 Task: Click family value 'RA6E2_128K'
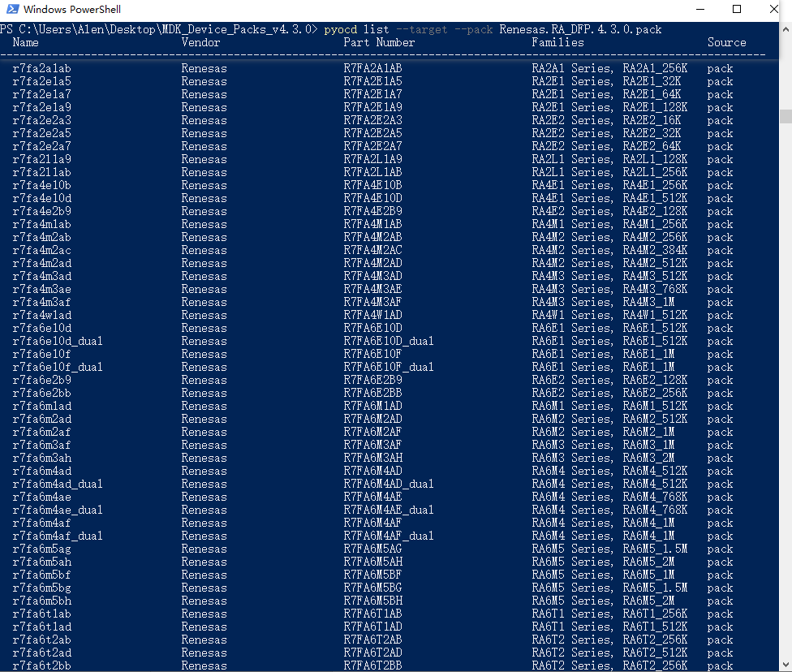point(655,380)
